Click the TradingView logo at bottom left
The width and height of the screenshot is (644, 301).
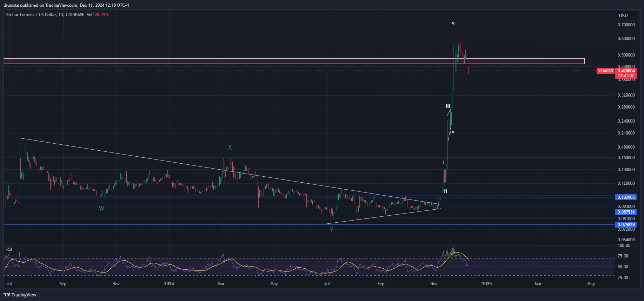tap(20, 295)
